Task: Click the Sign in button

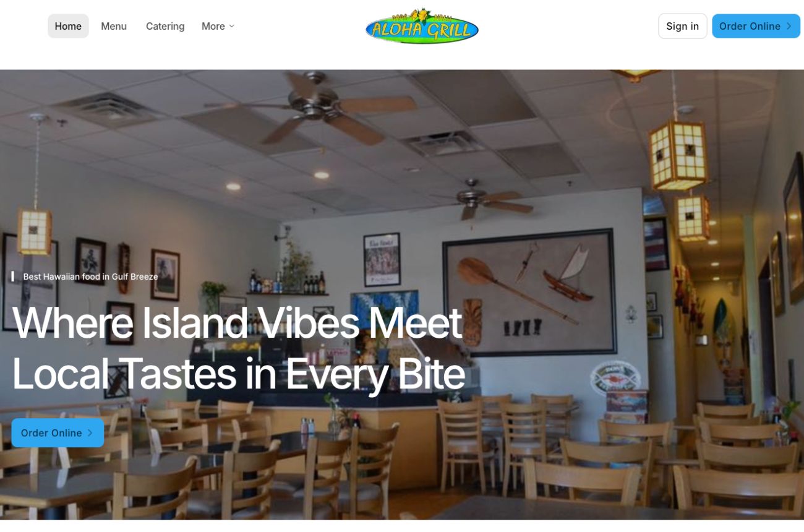Action: (x=682, y=26)
